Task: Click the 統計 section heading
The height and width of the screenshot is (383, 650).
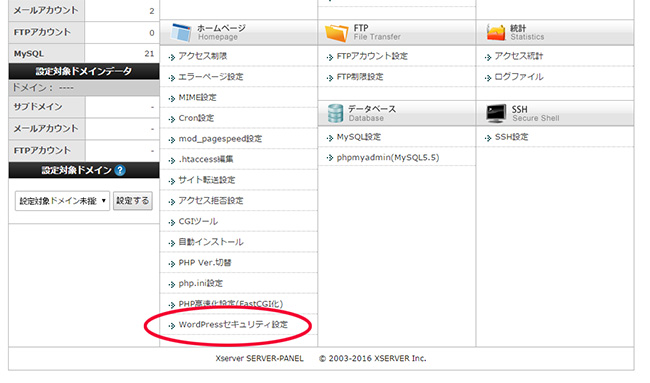Action: click(x=518, y=28)
